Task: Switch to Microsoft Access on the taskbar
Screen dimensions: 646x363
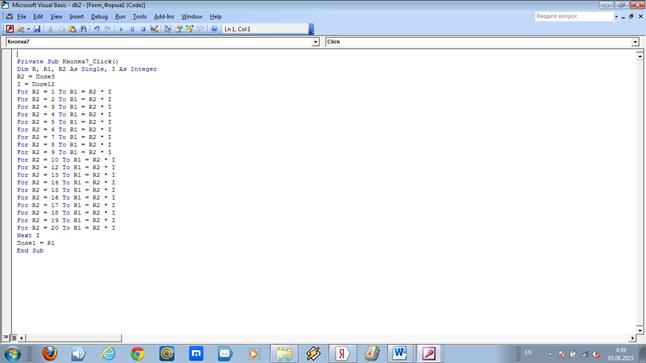Action: click(428, 354)
